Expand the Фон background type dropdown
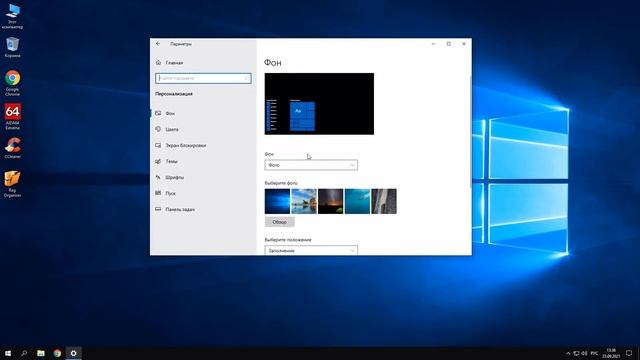This screenshot has height=360, width=640. tap(311, 165)
